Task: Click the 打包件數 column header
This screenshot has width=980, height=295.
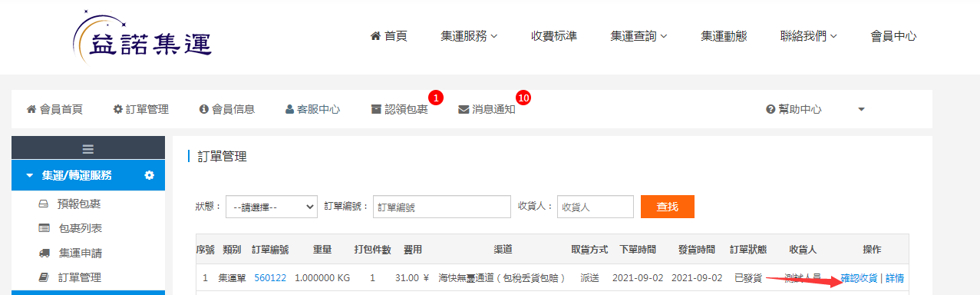Action: click(373, 250)
